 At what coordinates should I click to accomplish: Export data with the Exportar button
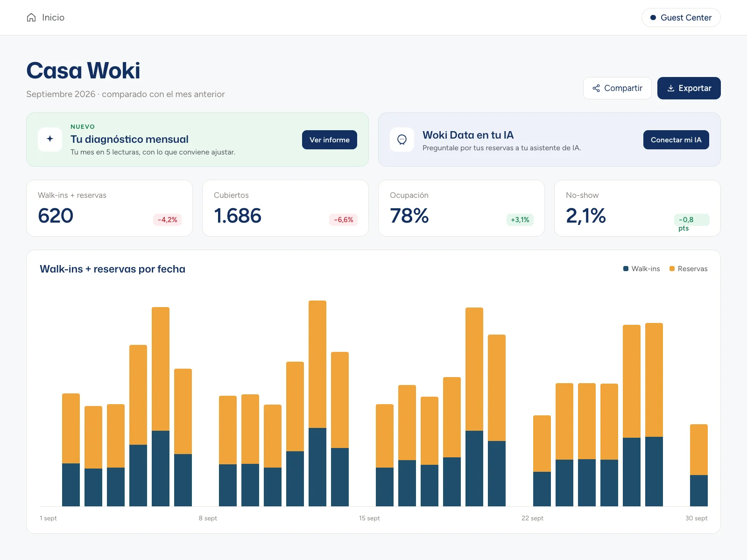click(689, 88)
